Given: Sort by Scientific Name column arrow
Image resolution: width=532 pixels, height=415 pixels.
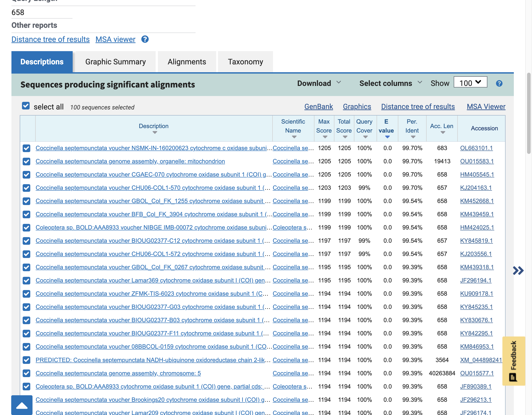Looking at the screenshot, I should tap(294, 137).
